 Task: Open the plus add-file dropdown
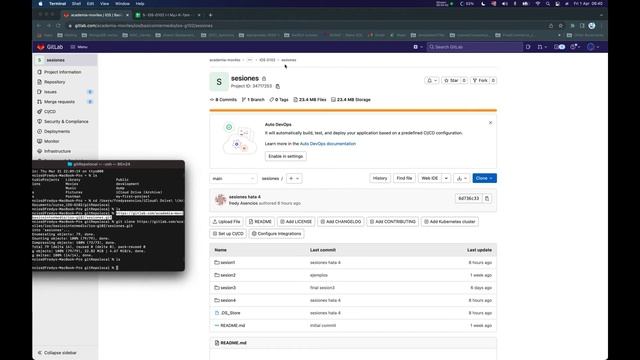(x=294, y=178)
